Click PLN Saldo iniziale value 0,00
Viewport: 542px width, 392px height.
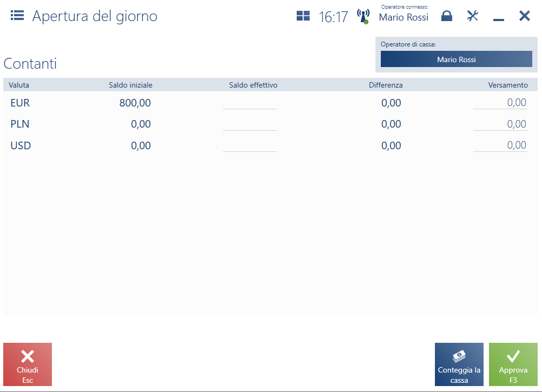click(x=141, y=124)
